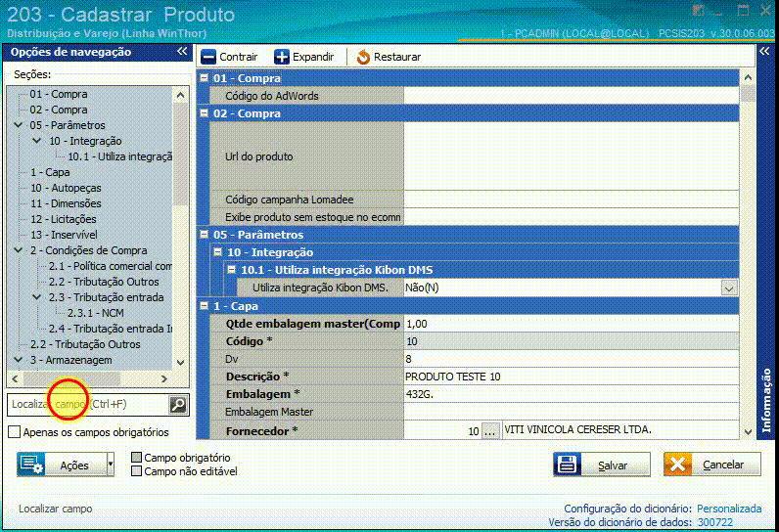
Task: Collapse 05 - Parâmetros tree node chevron
Action: point(18,125)
